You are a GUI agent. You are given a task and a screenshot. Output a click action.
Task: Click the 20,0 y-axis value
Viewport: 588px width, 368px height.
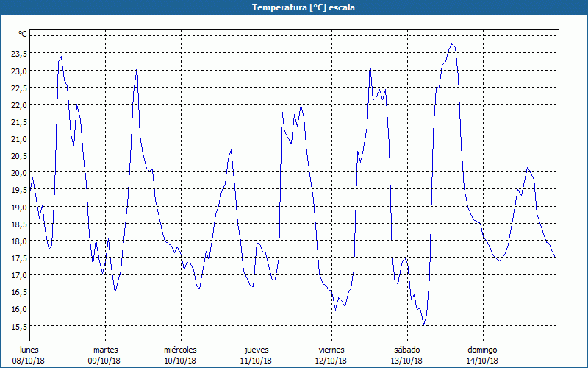pyautogui.click(x=19, y=173)
